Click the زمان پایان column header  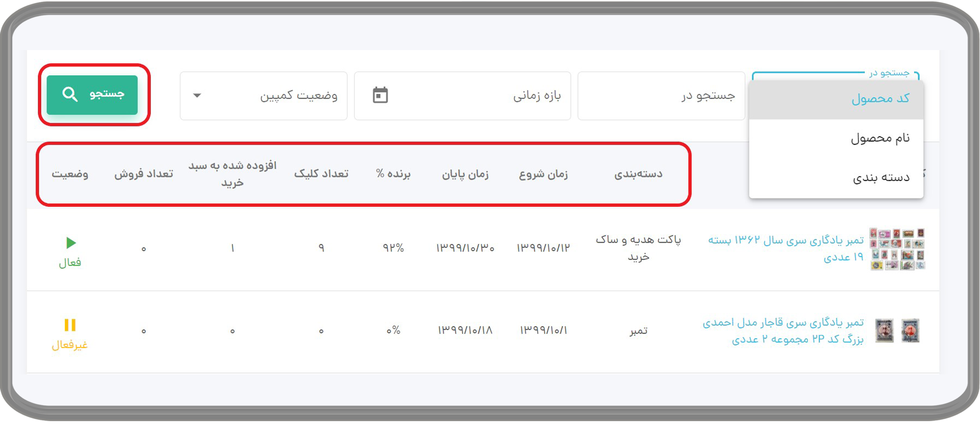point(465,174)
